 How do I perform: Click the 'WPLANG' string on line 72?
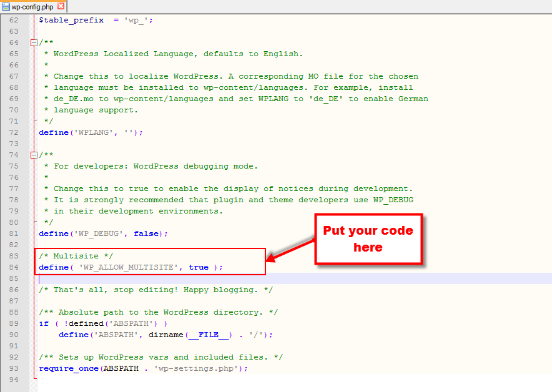tap(94, 132)
